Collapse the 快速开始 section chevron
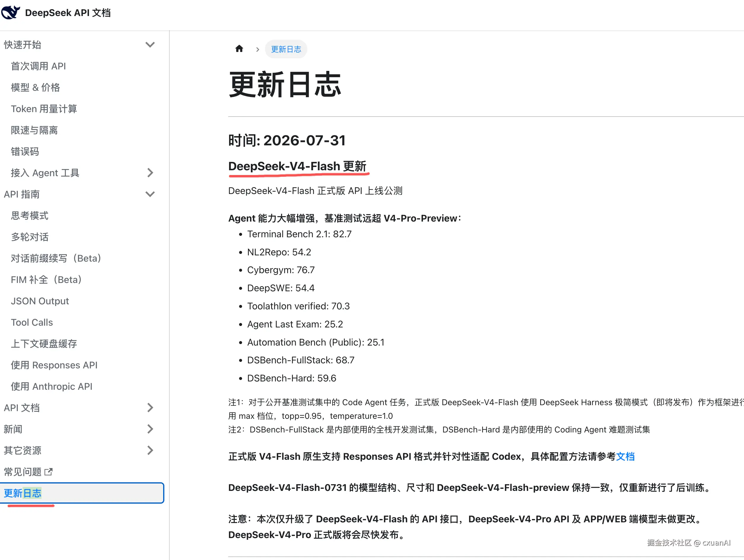The width and height of the screenshot is (744, 560). 150,44
